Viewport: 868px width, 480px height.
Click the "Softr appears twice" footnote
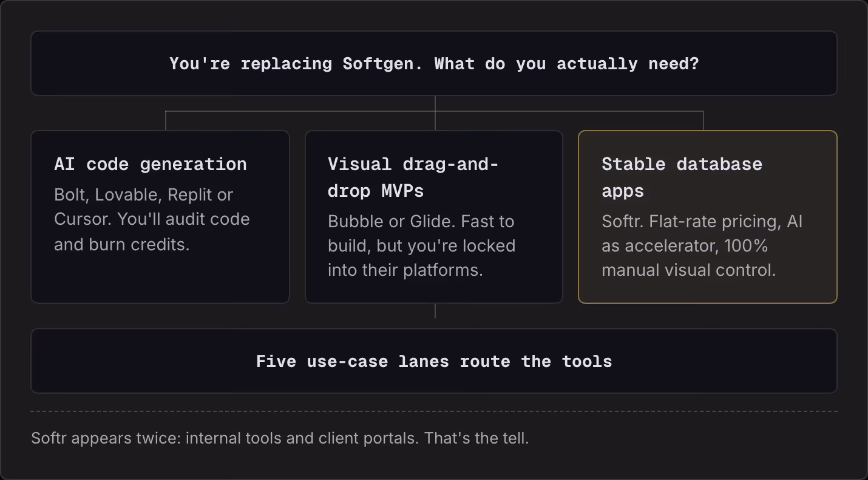click(x=280, y=438)
